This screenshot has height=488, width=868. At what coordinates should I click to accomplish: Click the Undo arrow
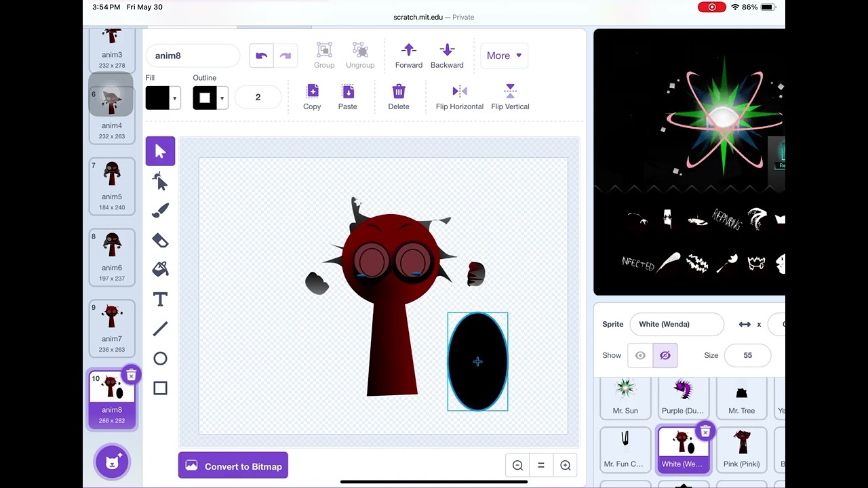(262, 56)
